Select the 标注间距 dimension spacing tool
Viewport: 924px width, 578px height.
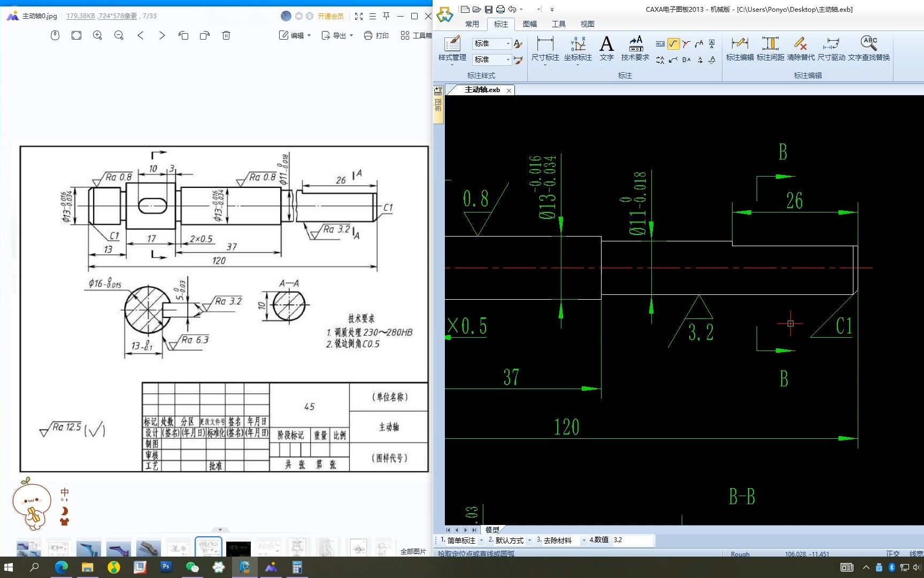click(770, 49)
